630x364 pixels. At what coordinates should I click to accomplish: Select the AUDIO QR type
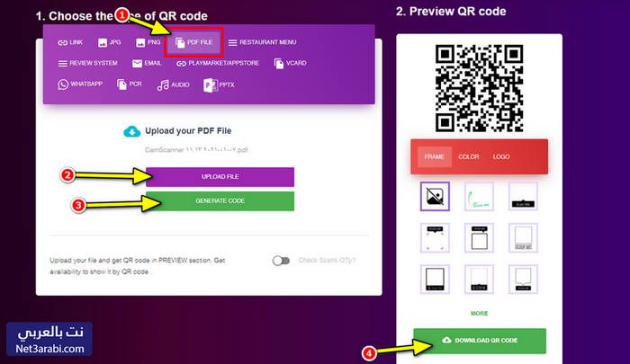point(173,84)
